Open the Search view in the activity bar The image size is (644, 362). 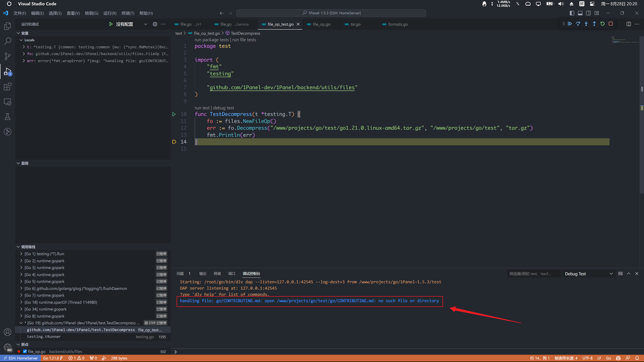pyautogui.click(x=8, y=41)
